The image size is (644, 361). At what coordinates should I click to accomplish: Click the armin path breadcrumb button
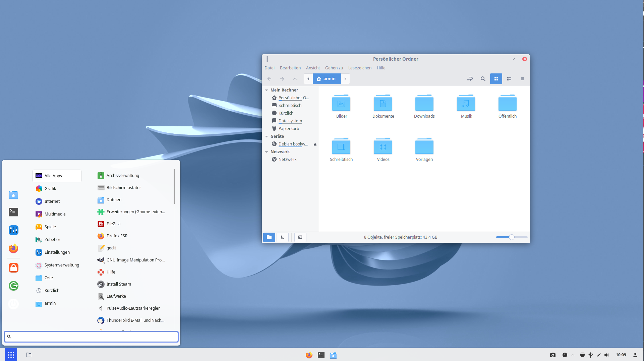pos(327,79)
